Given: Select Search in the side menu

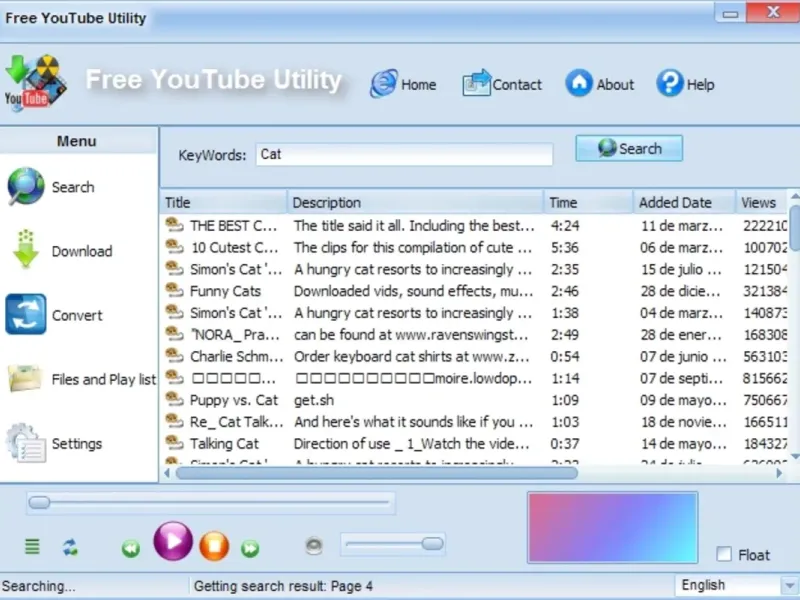Looking at the screenshot, I should [x=51, y=187].
